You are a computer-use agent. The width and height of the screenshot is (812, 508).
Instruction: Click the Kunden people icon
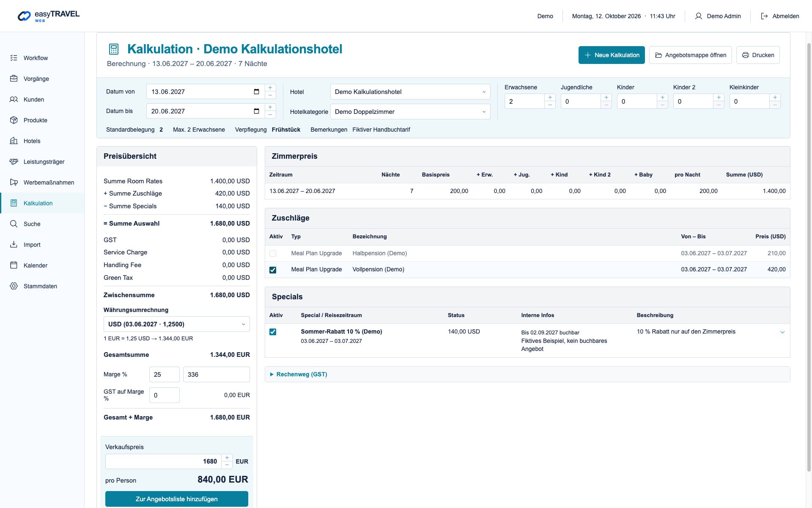(x=14, y=99)
